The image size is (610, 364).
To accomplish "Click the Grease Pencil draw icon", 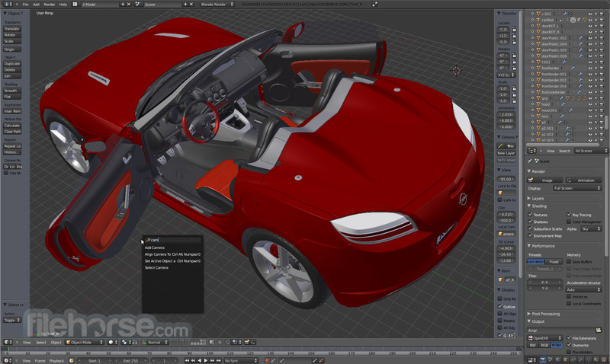I will click(x=500, y=145).
